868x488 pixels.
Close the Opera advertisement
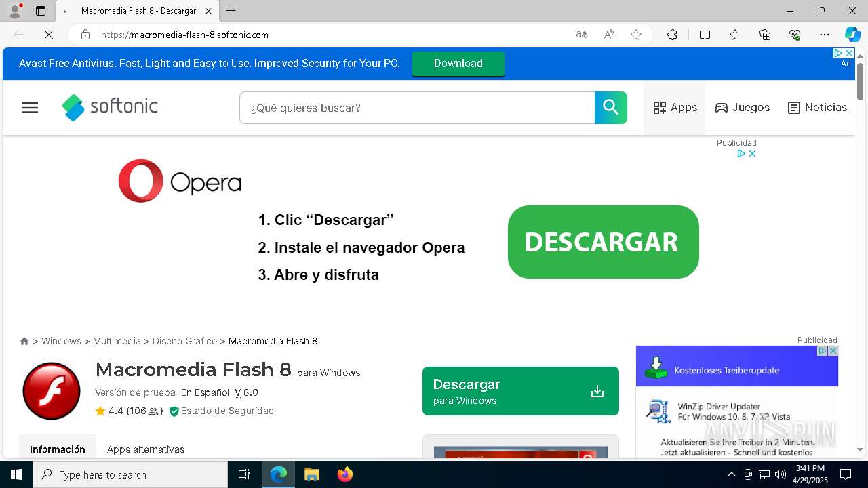pos(752,154)
